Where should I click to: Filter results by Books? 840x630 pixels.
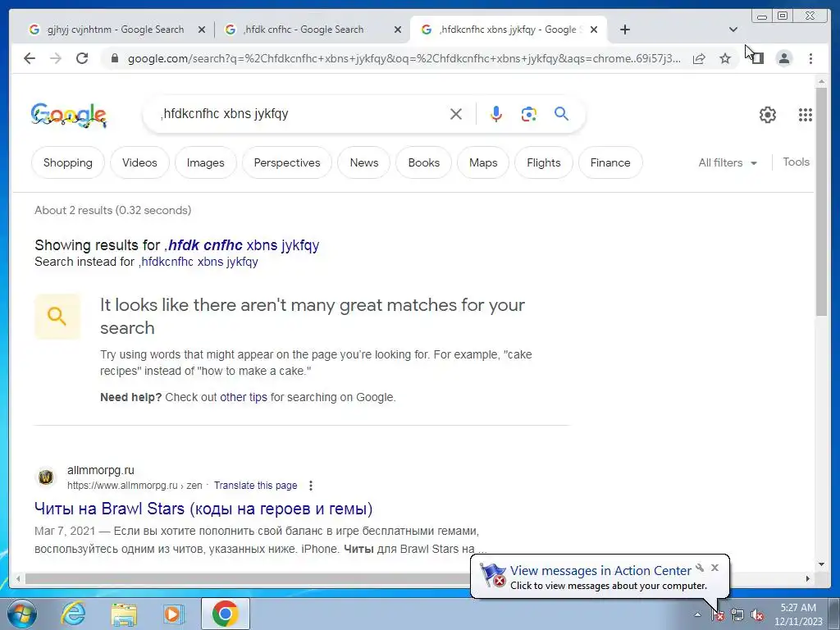coord(424,162)
